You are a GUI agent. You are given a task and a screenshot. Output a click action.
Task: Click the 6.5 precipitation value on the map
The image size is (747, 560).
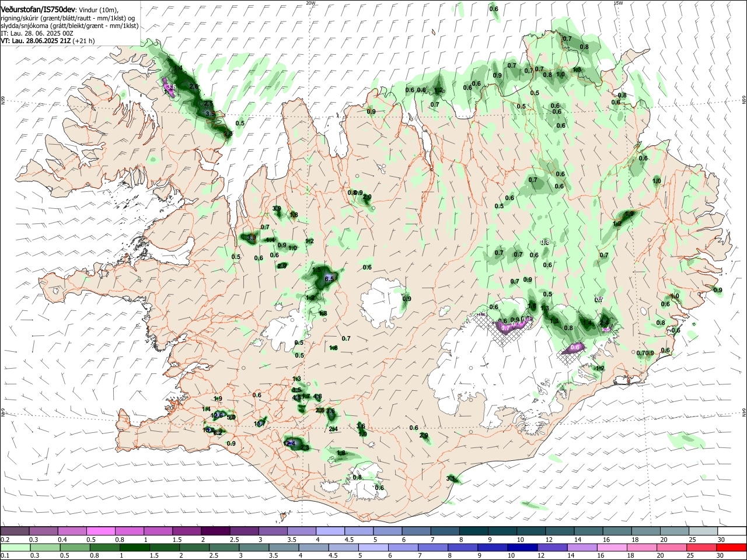pos(329,279)
